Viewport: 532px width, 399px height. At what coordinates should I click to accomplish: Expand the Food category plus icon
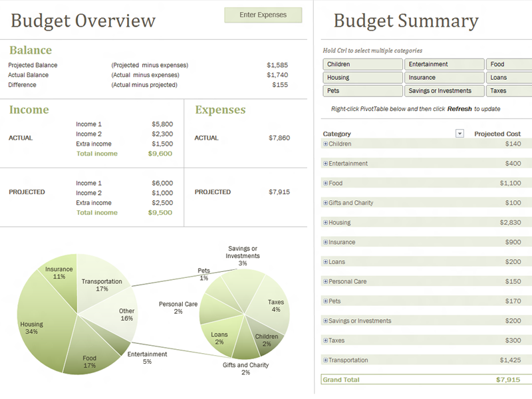coord(325,184)
